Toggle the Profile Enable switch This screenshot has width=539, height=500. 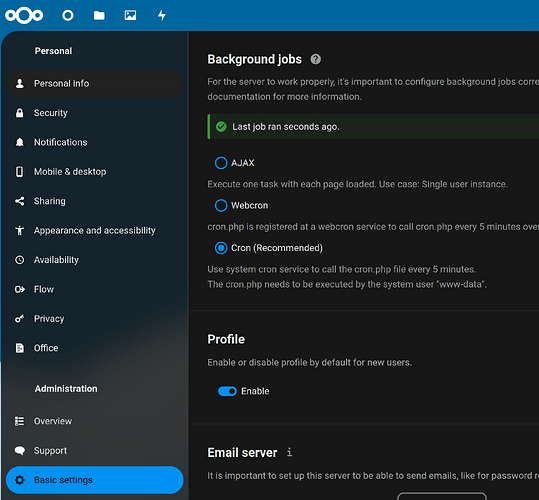point(227,391)
